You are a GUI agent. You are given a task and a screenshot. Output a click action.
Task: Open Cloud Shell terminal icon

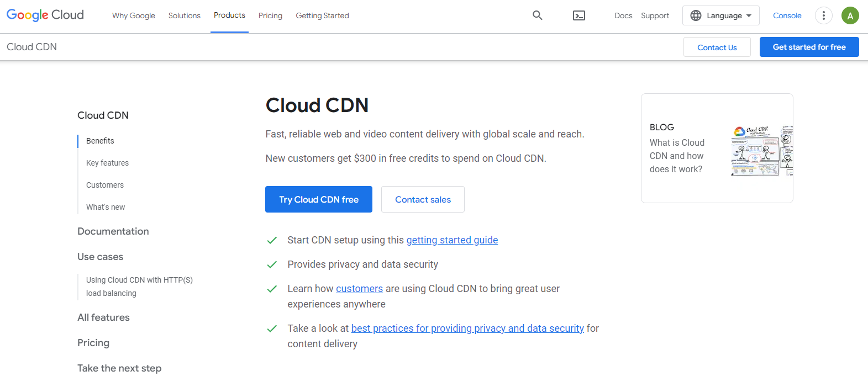[578, 15]
